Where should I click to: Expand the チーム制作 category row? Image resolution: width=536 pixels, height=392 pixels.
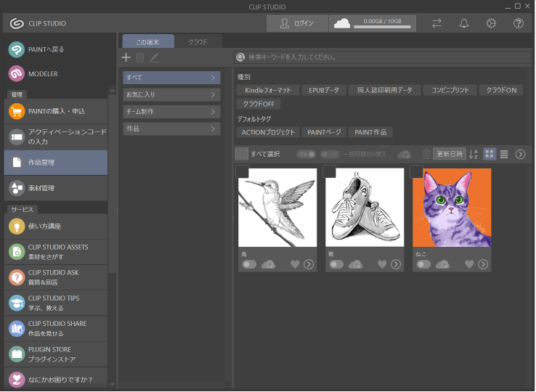click(x=171, y=112)
